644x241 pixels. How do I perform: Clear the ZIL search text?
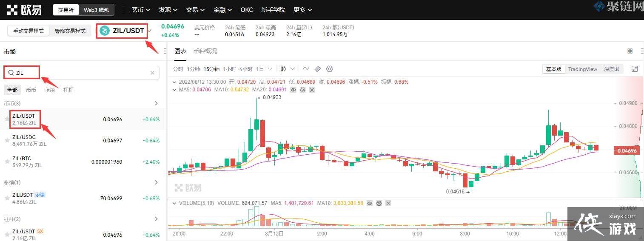[152, 73]
